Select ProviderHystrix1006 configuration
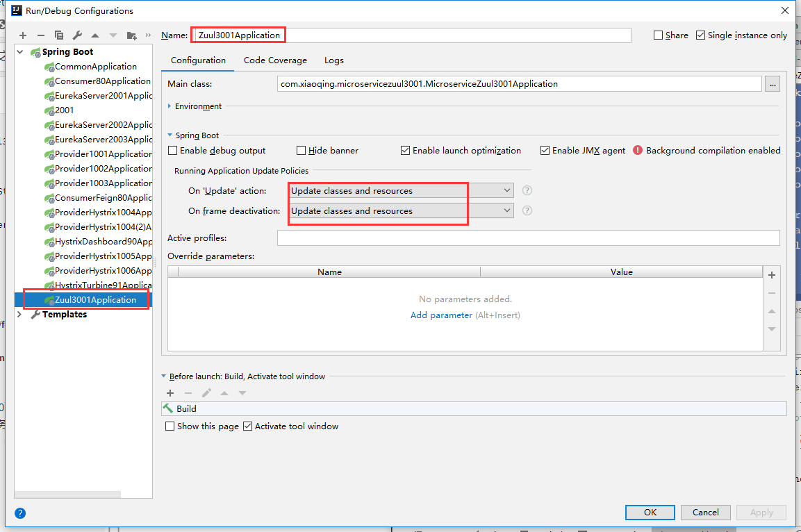The image size is (801, 532). click(x=104, y=271)
